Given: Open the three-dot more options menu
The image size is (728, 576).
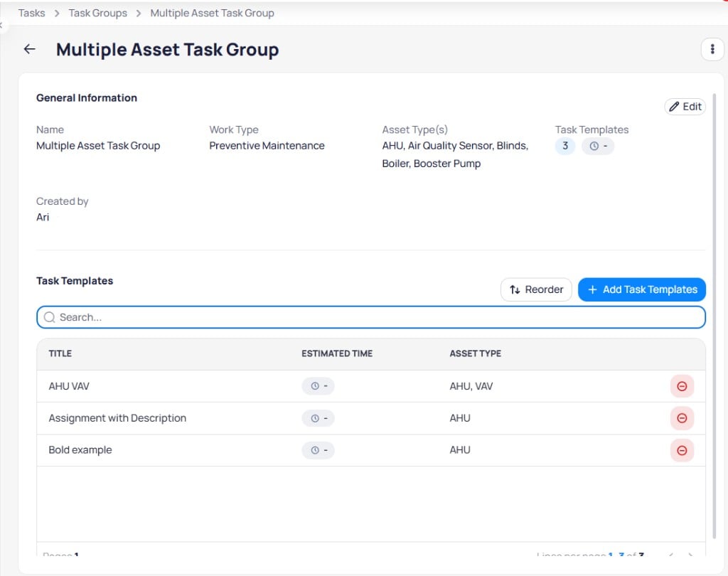Looking at the screenshot, I should [x=712, y=49].
